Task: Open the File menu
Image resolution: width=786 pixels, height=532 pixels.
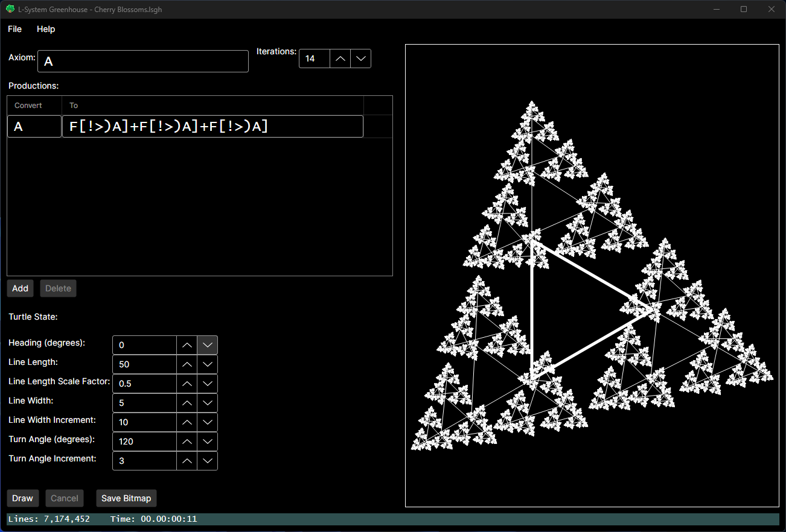Action: [14, 29]
